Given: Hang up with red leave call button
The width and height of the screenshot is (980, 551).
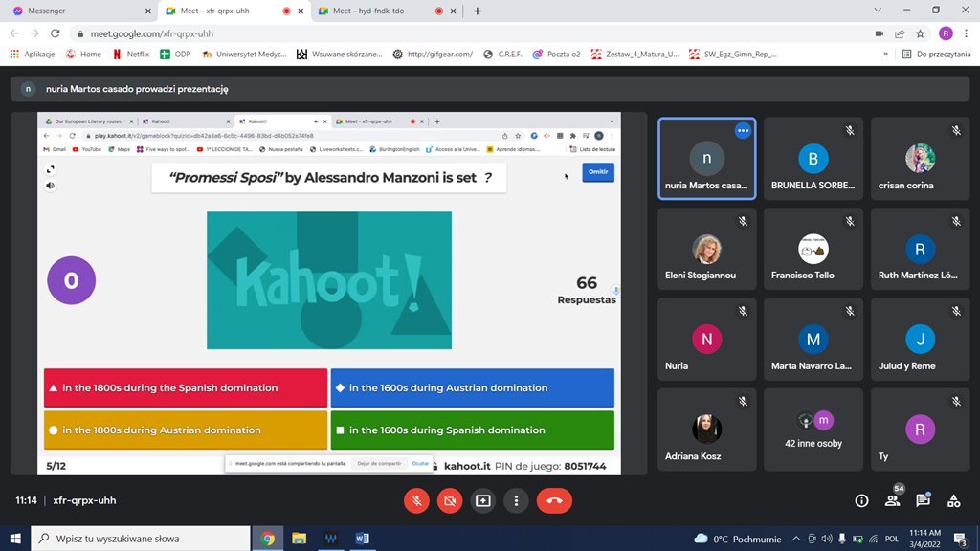Looking at the screenshot, I should (554, 500).
